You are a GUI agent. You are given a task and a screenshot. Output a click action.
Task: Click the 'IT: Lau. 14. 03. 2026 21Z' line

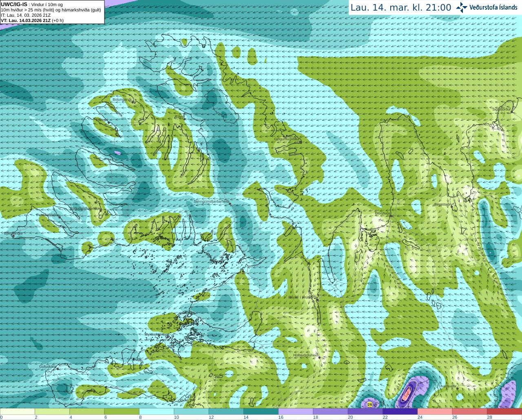(x=26, y=15)
